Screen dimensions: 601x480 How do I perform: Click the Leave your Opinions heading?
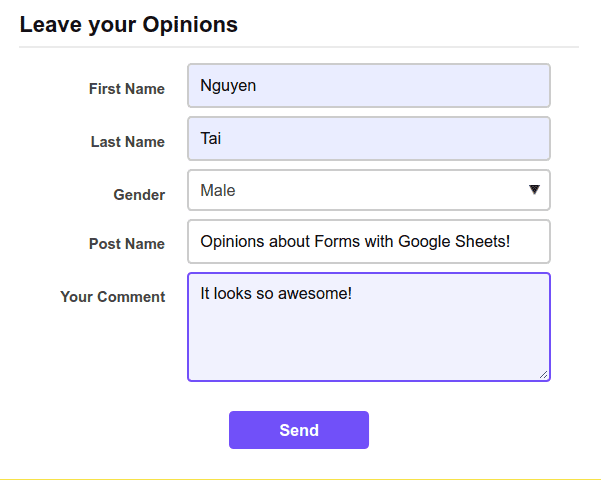129,25
